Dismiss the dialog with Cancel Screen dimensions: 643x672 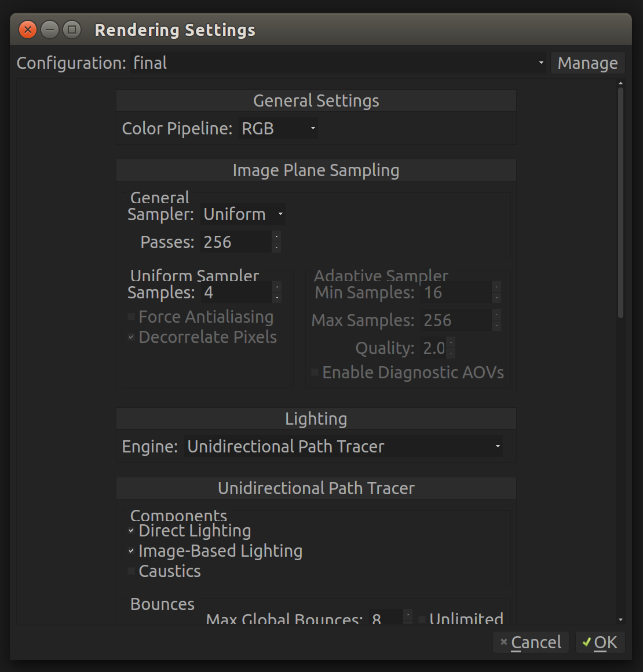coord(530,642)
